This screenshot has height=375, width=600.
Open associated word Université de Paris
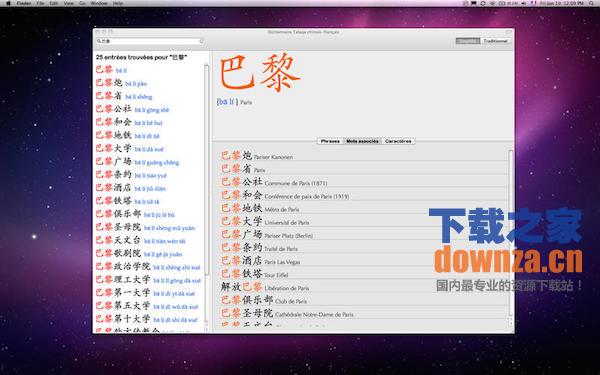pyautogui.click(x=265, y=221)
